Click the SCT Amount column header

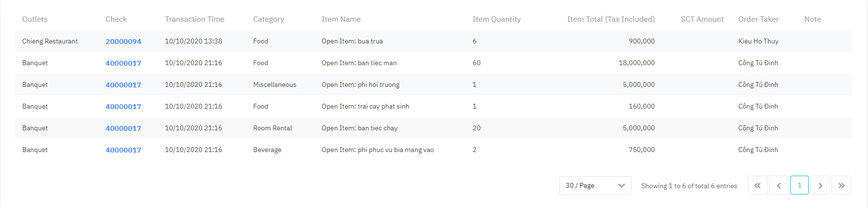(x=702, y=19)
